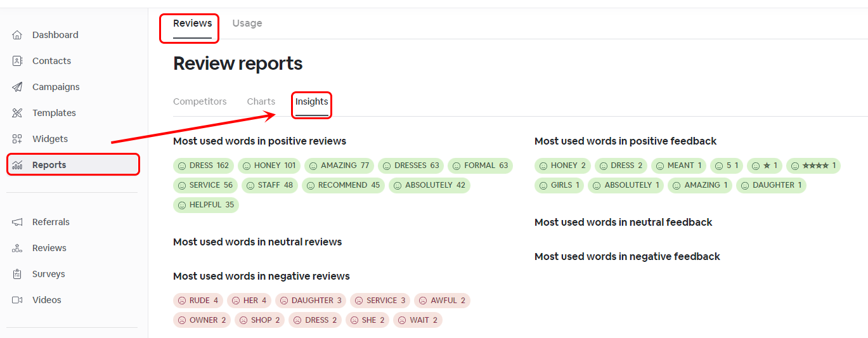Viewport: 868px width, 338px height.
Task: Open the top Reviews tab
Action: pos(192,23)
